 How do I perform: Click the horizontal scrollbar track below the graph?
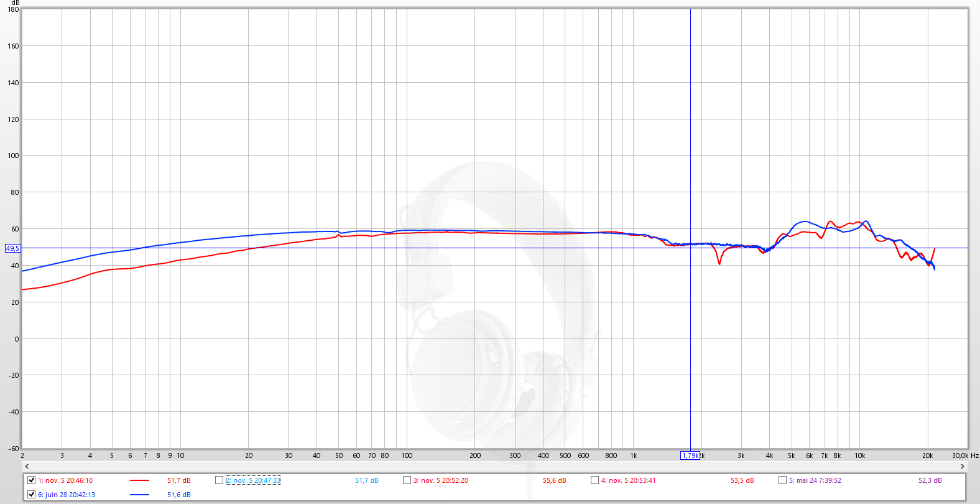pos(494,466)
